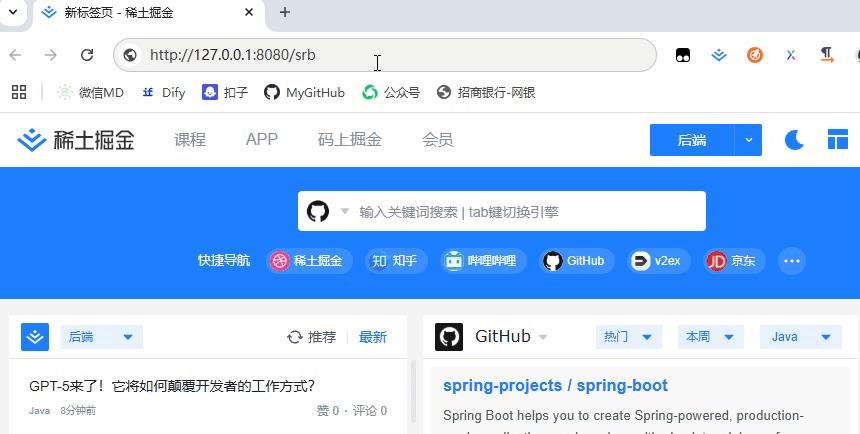Select the 推荐 refresh option
Screen dimensions: 860x434
pos(312,337)
